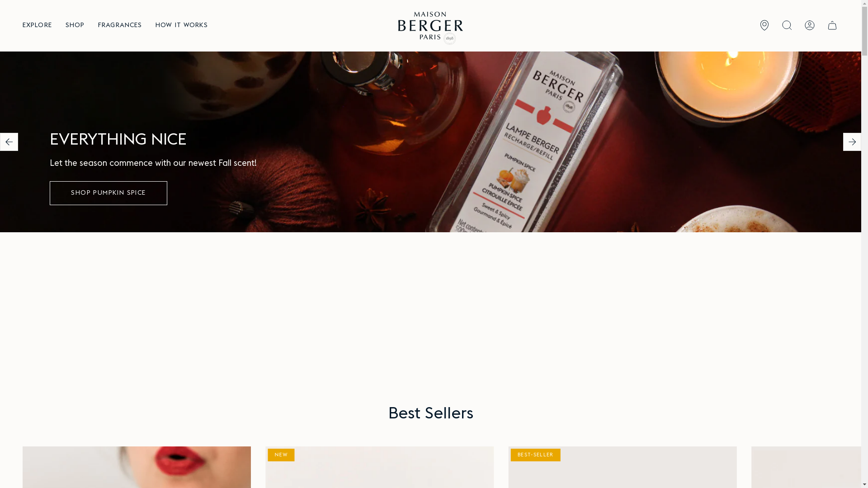The width and height of the screenshot is (868, 488).
Task: Open the product with red lips image
Action: pos(137,467)
